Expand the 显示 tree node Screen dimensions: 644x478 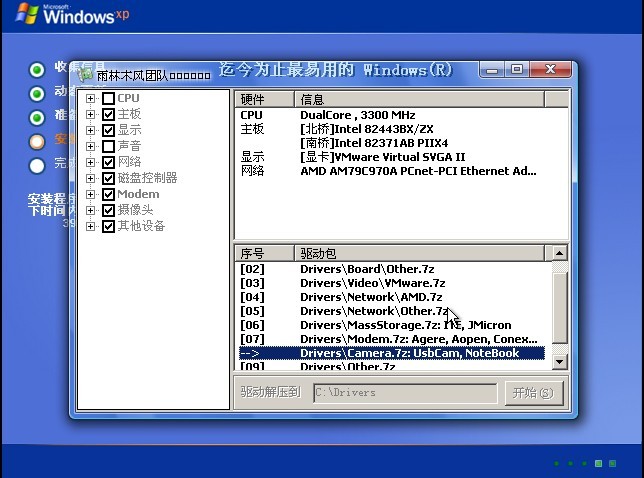coord(90,130)
